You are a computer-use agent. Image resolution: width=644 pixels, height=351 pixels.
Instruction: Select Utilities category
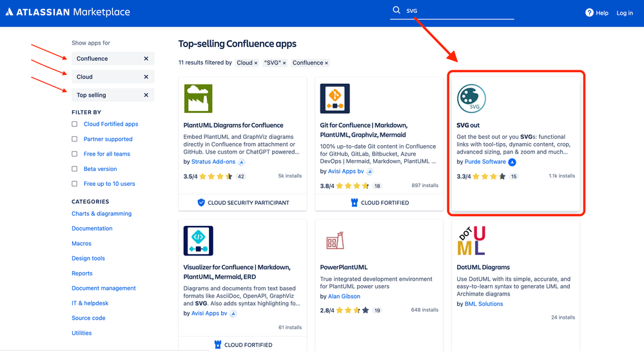point(82,333)
